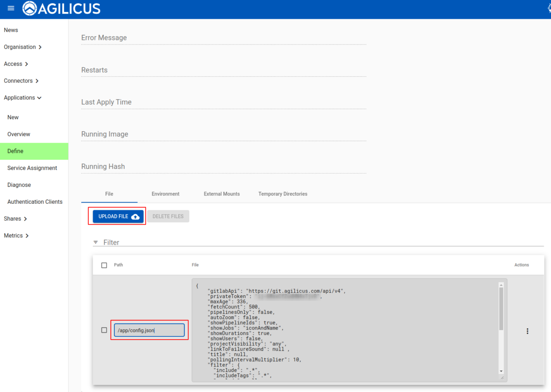Open the row actions kebab menu

click(527, 331)
